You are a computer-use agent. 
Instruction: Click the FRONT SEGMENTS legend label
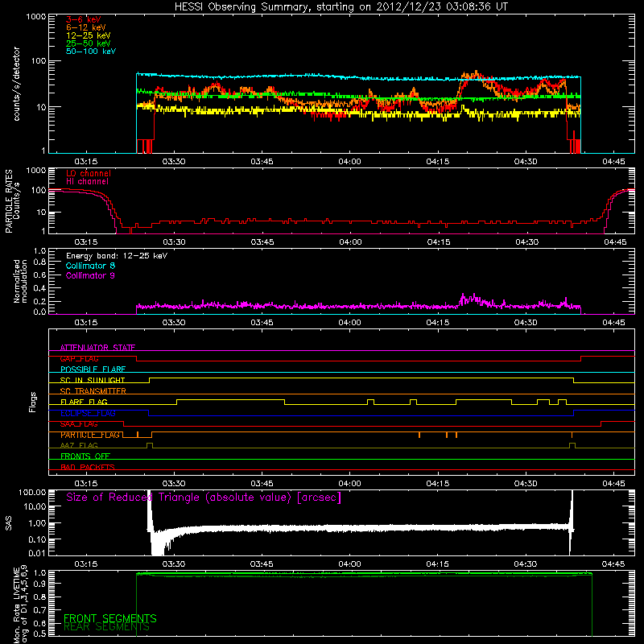(x=110, y=618)
